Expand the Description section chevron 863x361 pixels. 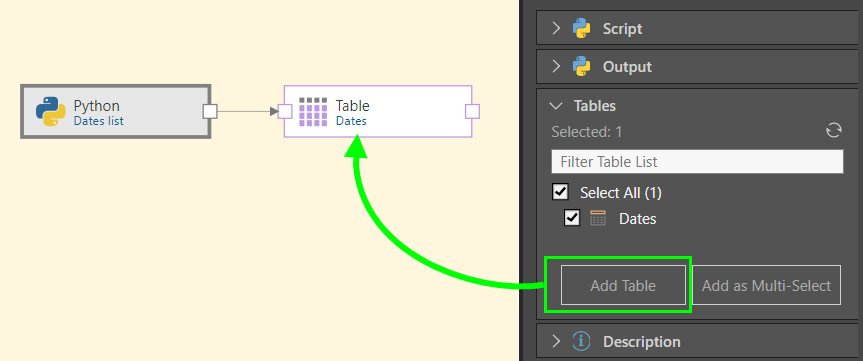click(x=556, y=342)
